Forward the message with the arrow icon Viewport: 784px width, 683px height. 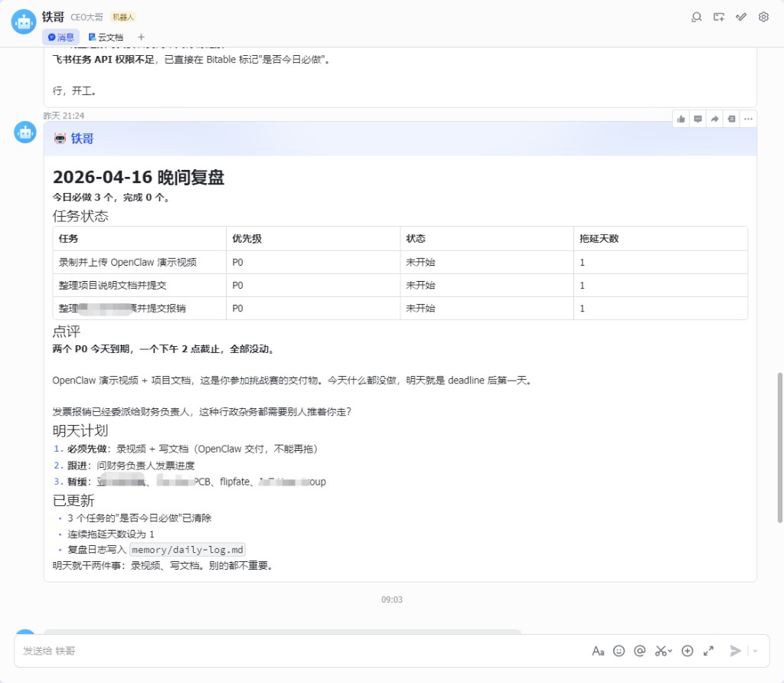click(x=714, y=119)
